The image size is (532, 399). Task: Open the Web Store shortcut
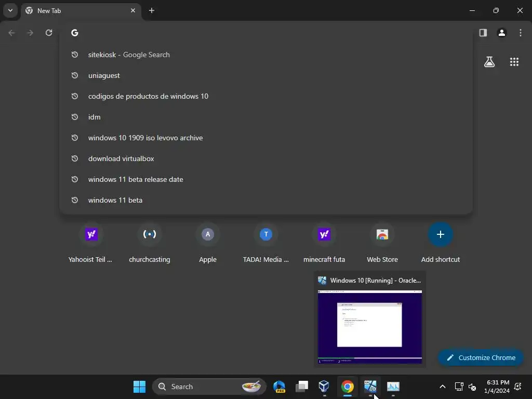(x=382, y=243)
